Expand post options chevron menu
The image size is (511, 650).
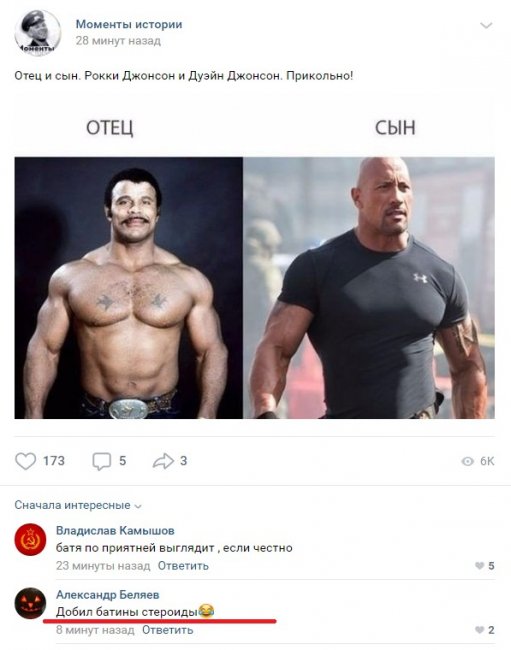tap(486, 26)
